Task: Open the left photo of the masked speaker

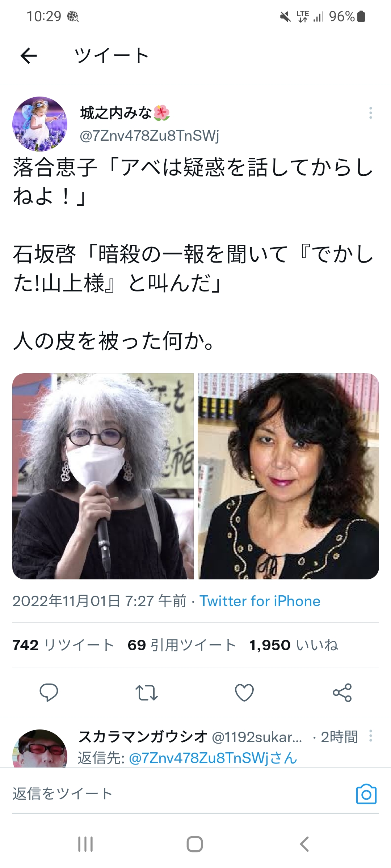Action: point(103,476)
